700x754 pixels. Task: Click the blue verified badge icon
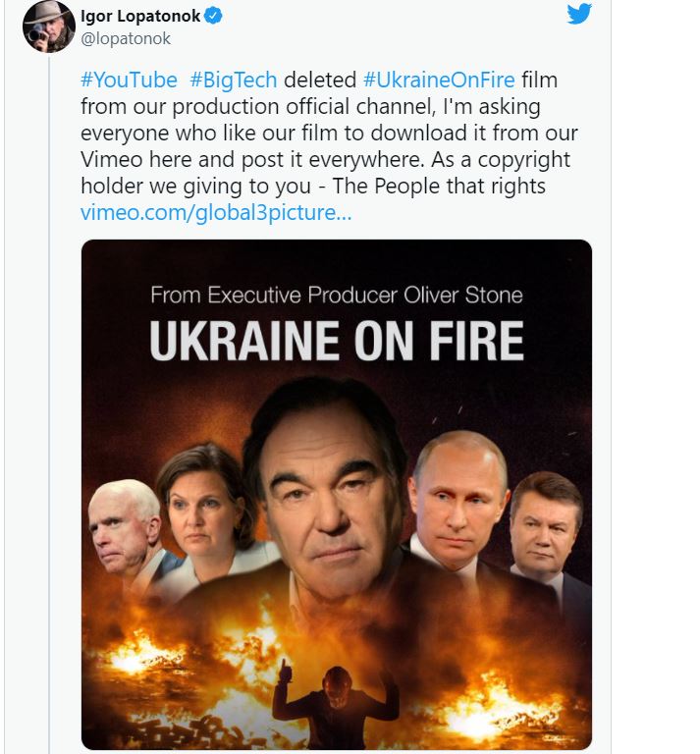coord(212,16)
